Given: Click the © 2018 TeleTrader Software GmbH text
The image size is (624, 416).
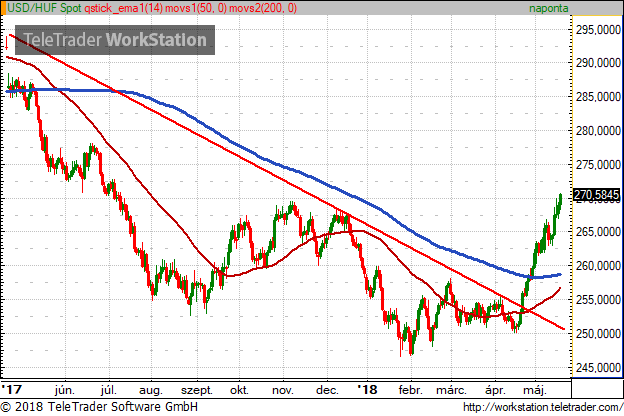Looking at the screenshot, I should [99, 407].
